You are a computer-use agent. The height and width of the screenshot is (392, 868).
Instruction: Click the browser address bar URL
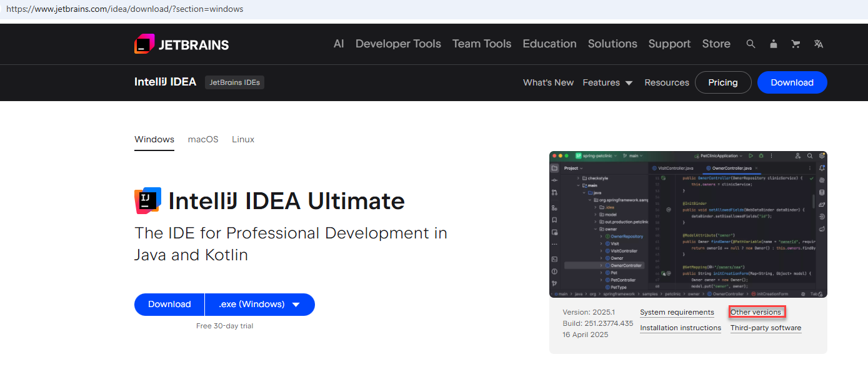pyautogui.click(x=125, y=9)
